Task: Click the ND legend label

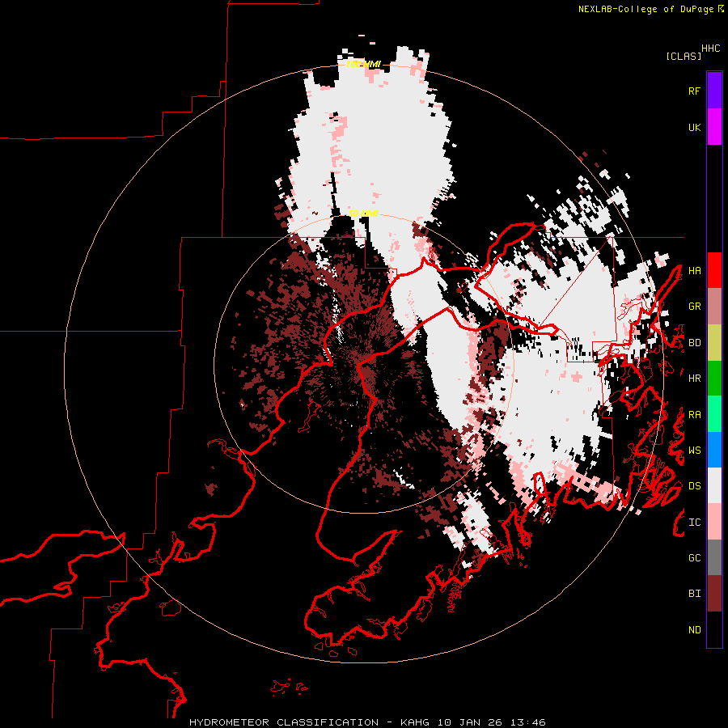Action: 694,630
